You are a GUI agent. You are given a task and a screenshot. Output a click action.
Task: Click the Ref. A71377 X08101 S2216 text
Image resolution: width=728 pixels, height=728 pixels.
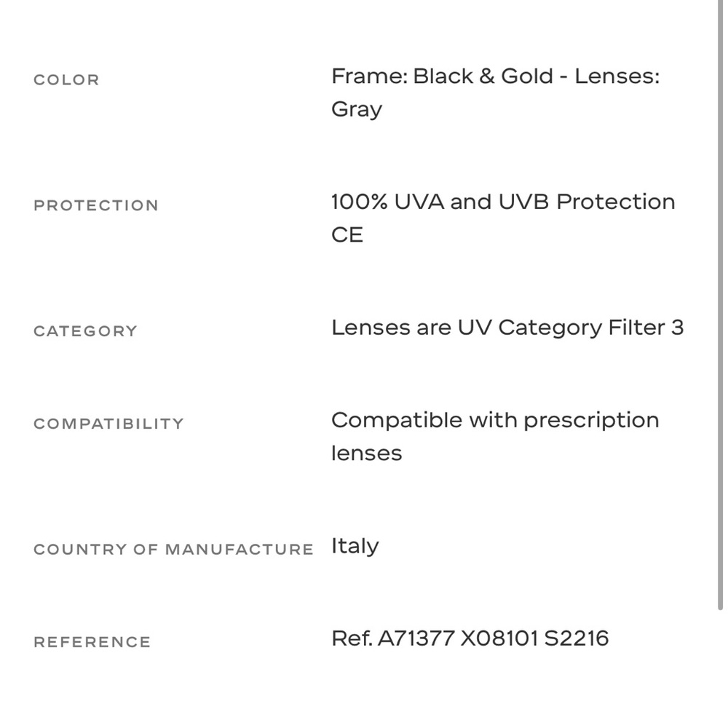click(470, 638)
